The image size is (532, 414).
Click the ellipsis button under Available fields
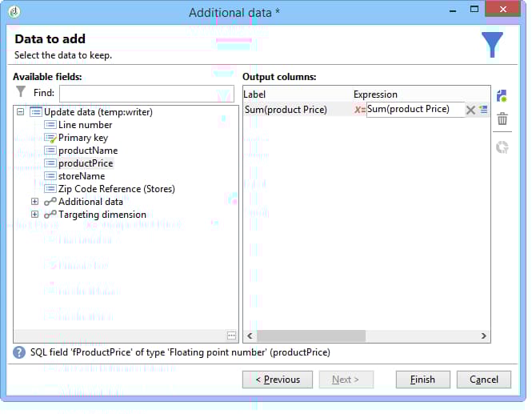(x=231, y=336)
